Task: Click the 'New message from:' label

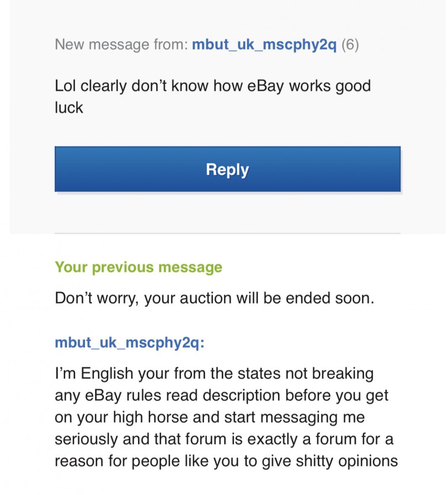Action: (x=122, y=45)
